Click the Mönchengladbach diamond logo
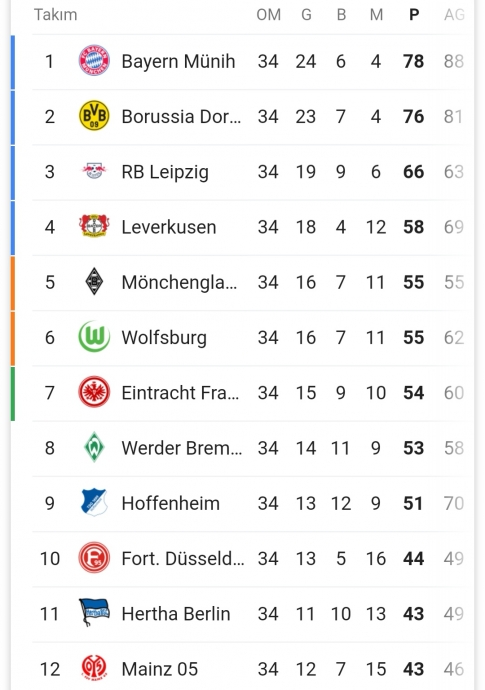The image size is (485, 690). (94, 282)
